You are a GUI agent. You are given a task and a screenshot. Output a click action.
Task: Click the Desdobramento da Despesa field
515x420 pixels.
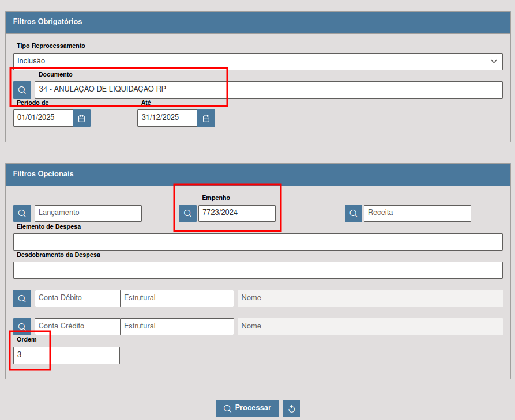258,270
